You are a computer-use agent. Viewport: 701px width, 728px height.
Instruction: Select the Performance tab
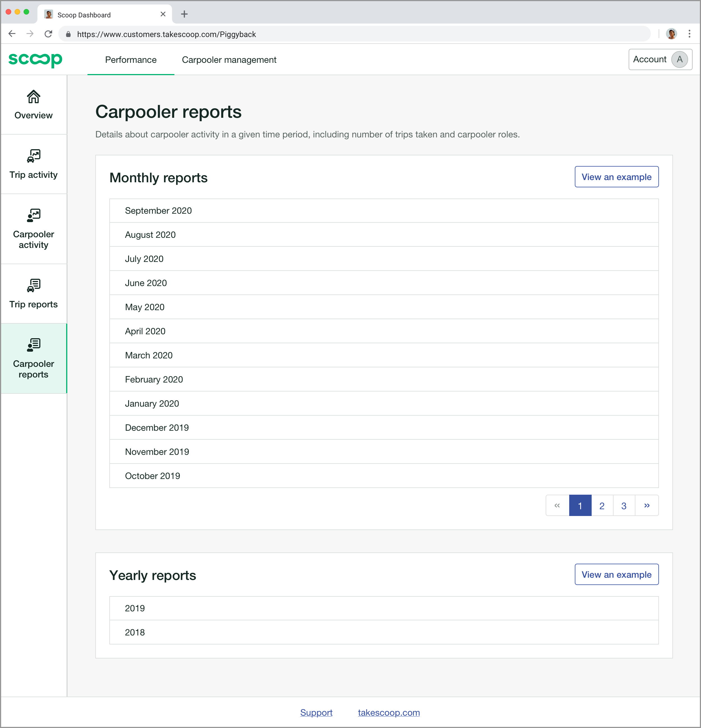pyautogui.click(x=131, y=60)
